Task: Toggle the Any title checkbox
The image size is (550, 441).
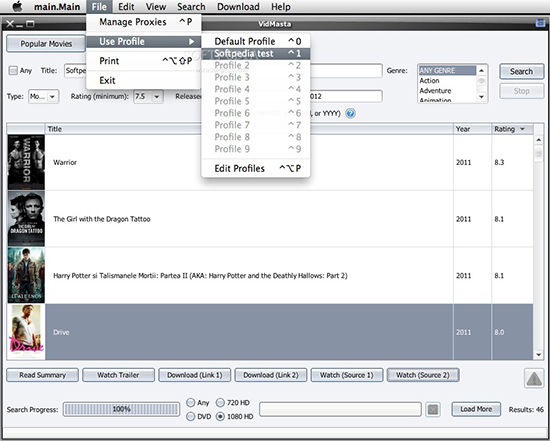Action: [x=13, y=71]
